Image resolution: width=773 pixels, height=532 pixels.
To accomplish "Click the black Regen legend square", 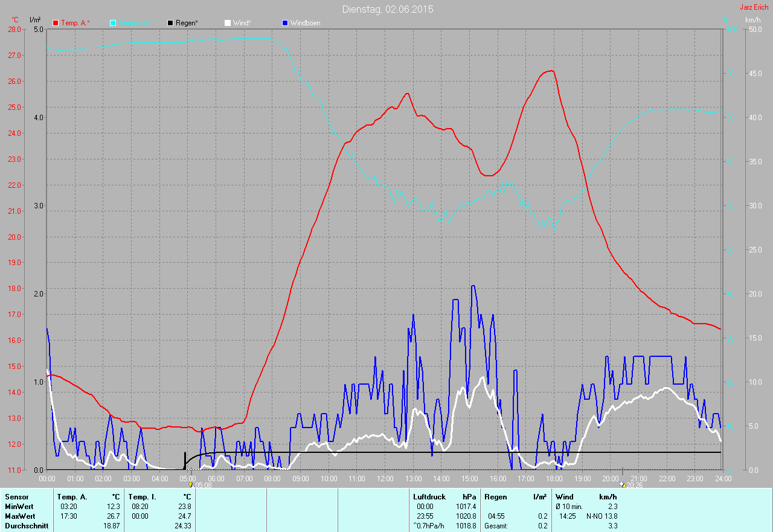I will click(x=170, y=23).
